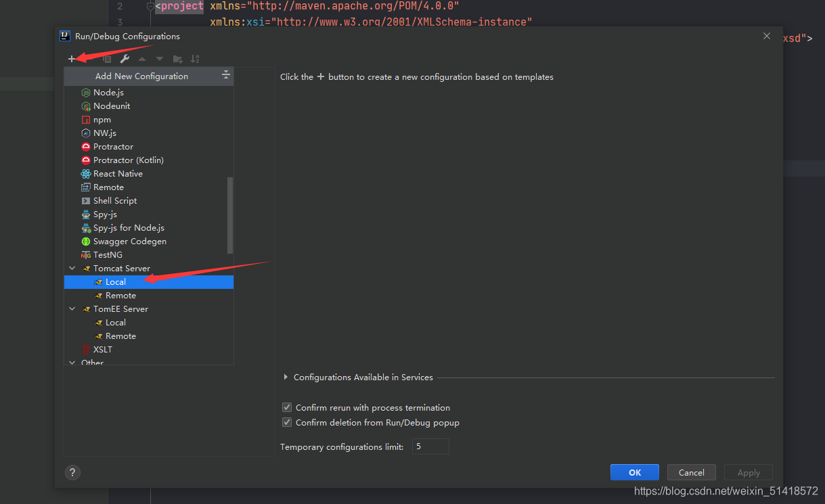Click the Swagger Codegen green icon

click(86, 242)
